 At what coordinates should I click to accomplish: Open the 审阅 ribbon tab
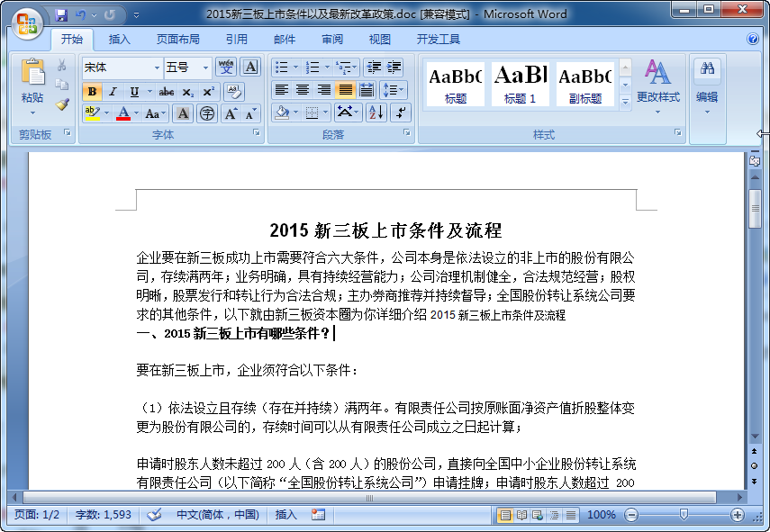pyautogui.click(x=331, y=39)
